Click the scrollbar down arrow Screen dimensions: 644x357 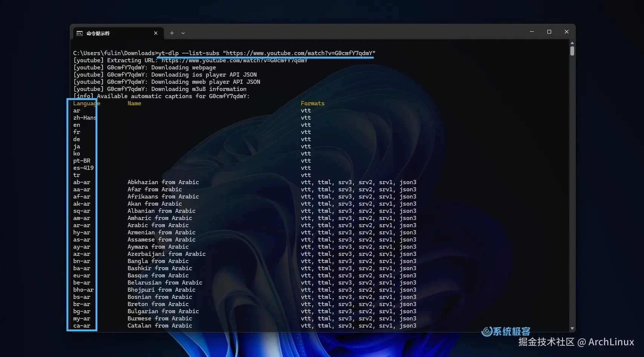pyautogui.click(x=572, y=328)
